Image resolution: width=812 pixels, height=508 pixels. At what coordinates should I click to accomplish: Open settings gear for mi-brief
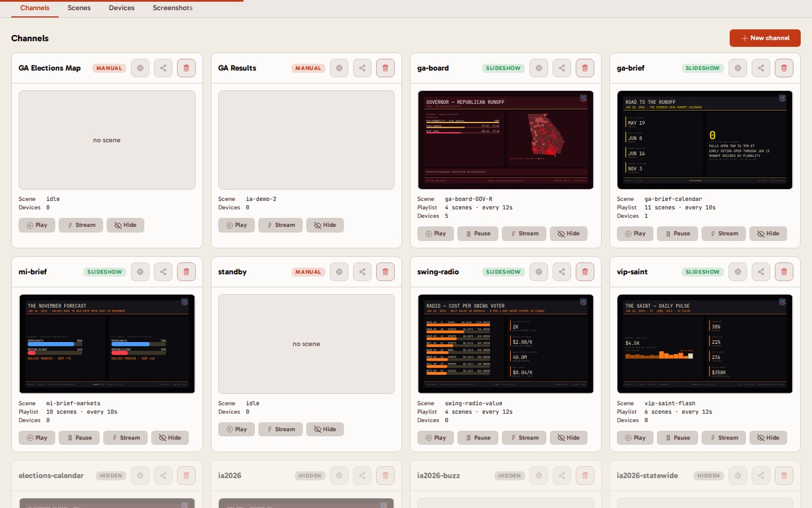click(140, 271)
